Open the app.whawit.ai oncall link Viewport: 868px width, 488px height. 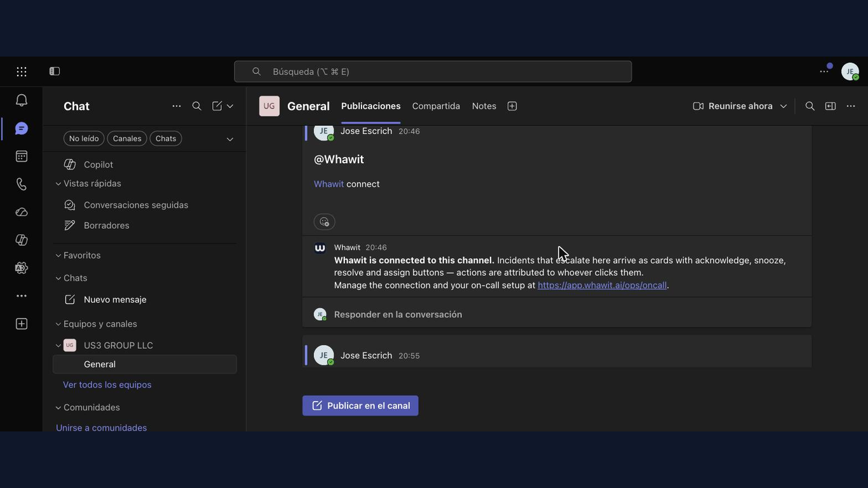[x=602, y=285]
